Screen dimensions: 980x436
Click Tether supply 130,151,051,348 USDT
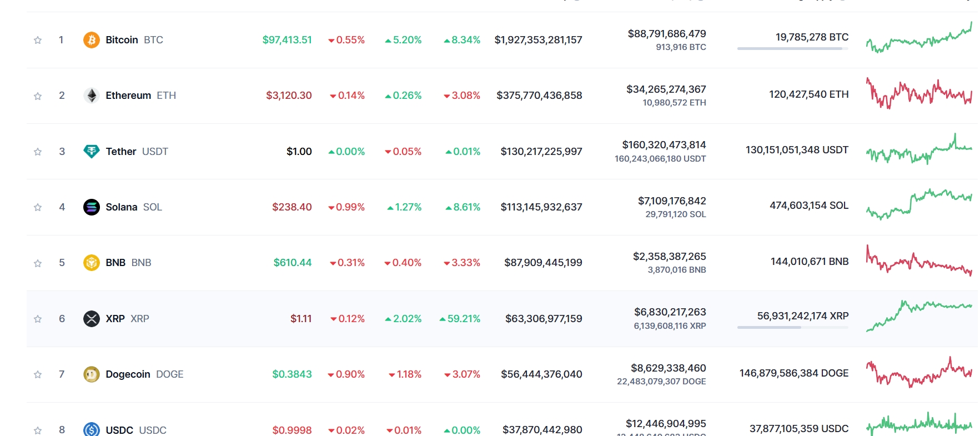pyautogui.click(x=797, y=150)
